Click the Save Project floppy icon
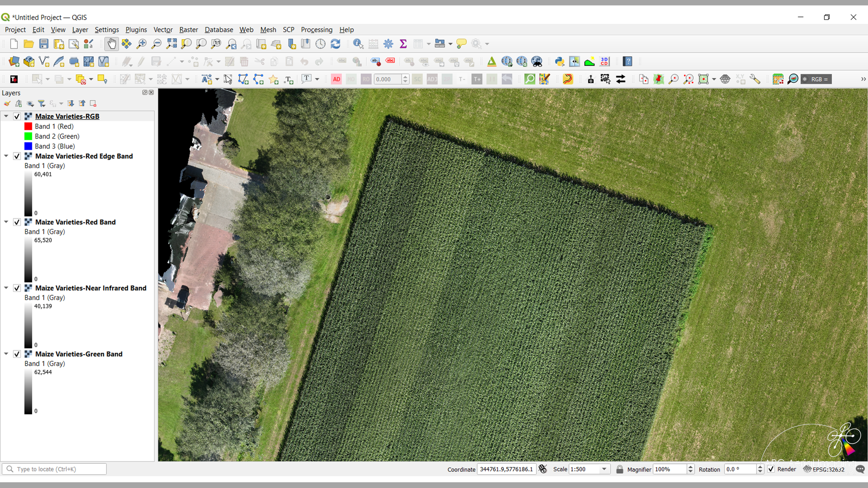Image resolution: width=868 pixels, height=488 pixels. (44, 44)
